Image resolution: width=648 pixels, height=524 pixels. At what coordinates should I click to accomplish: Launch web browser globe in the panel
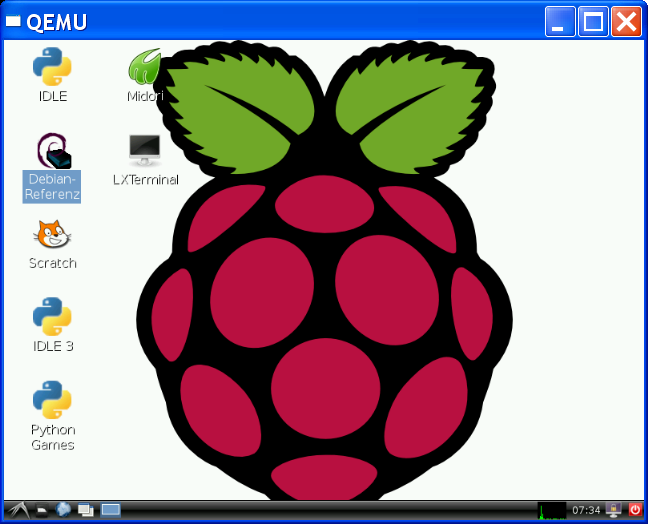(63, 510)
